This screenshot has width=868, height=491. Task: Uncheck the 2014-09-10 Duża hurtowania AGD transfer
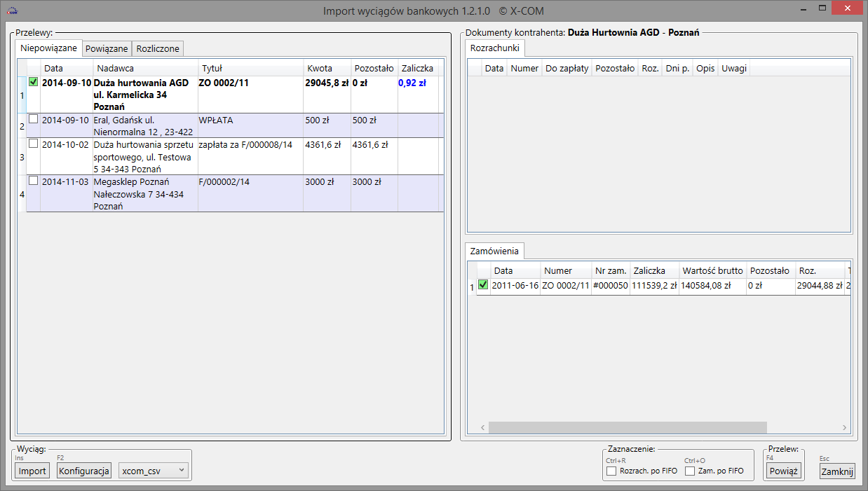pos(33,82)
